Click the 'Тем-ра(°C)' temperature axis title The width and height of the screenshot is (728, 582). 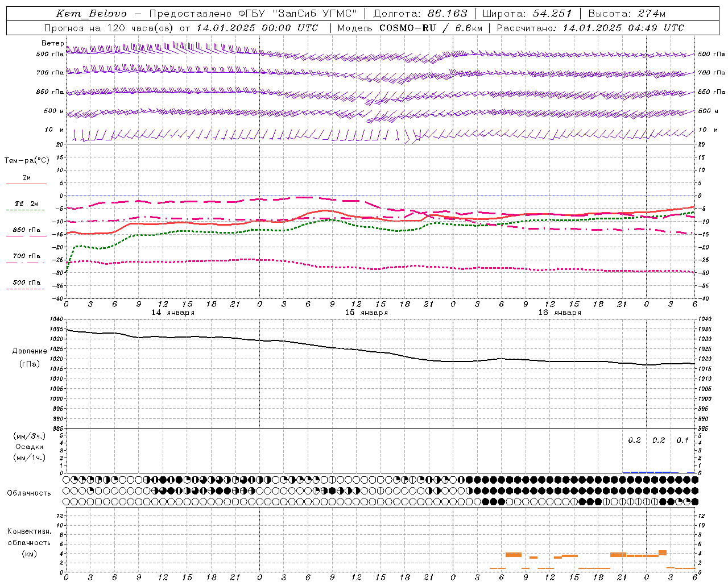27,160
